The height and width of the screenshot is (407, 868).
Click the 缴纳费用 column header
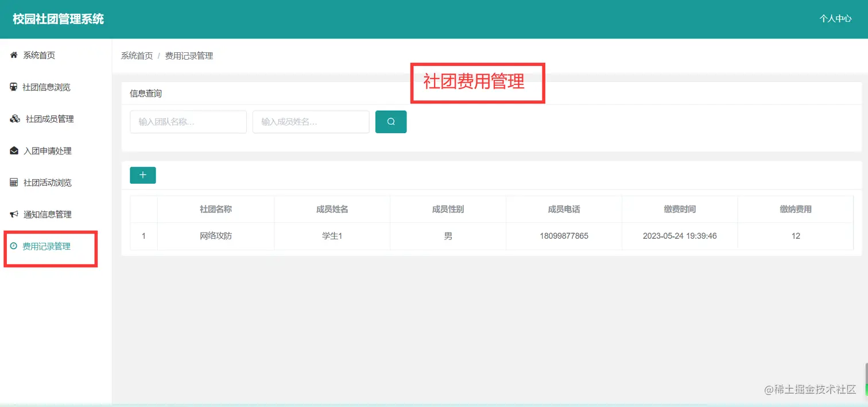pos(796,210)
